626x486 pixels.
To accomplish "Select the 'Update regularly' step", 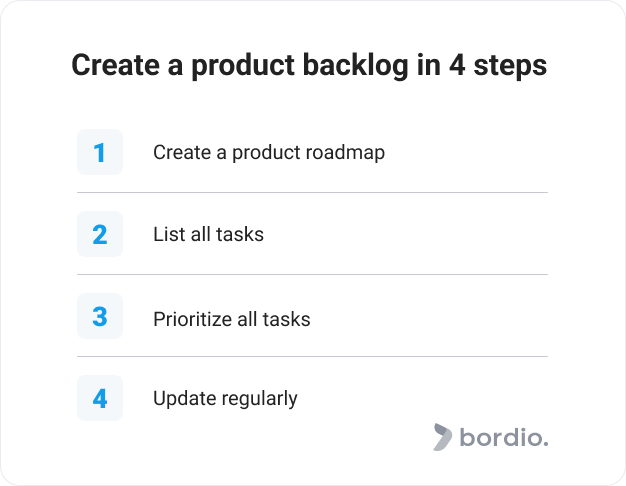I will point(226,399).
